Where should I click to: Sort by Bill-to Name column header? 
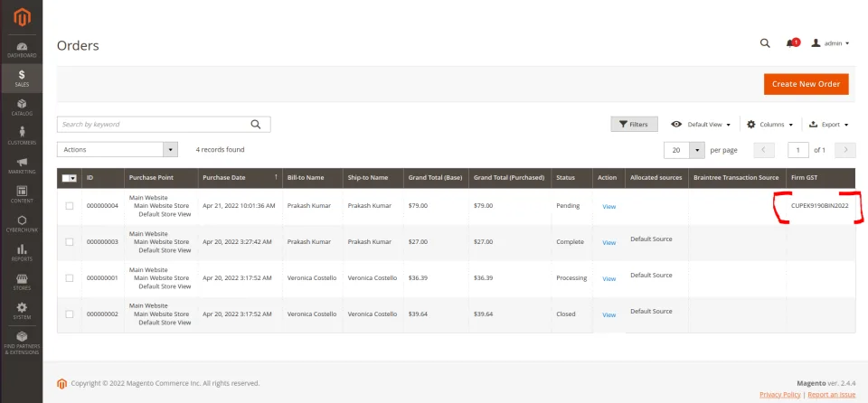click(313, 178)
